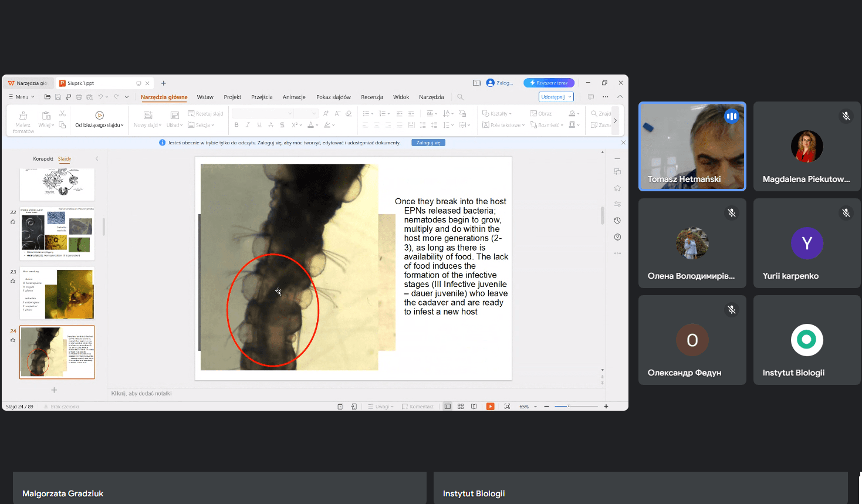Click Komentarz button in status bar
This screenshot has width=862, height=504.
tap(418, 406)
